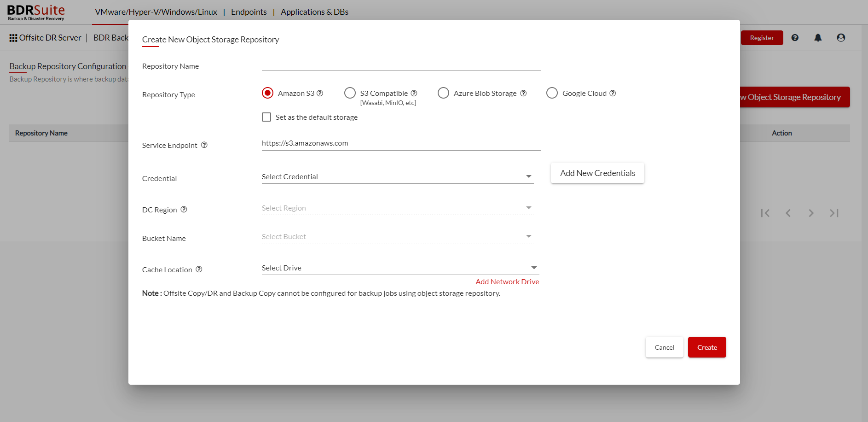Go to first page pagination icon
The width and height of the screenshot is (868, 422).
(765, 213)
